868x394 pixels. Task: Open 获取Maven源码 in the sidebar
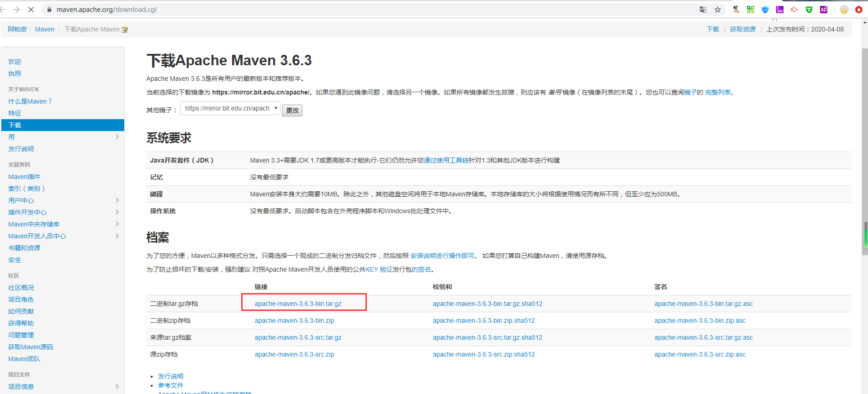coord(31,347)
